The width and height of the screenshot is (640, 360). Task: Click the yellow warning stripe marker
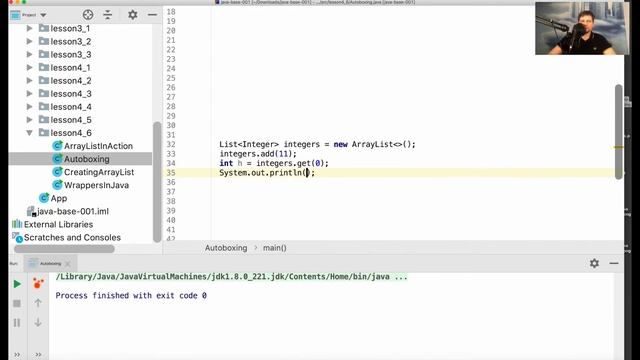click(x=619, y=147)
